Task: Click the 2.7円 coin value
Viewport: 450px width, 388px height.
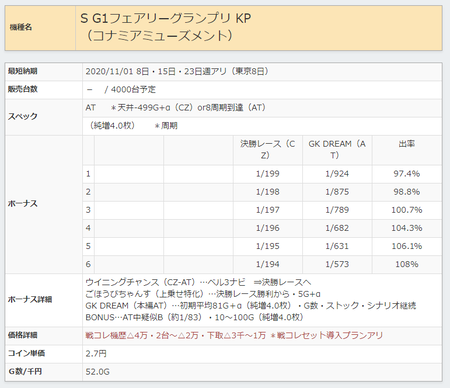Action: 96,353
